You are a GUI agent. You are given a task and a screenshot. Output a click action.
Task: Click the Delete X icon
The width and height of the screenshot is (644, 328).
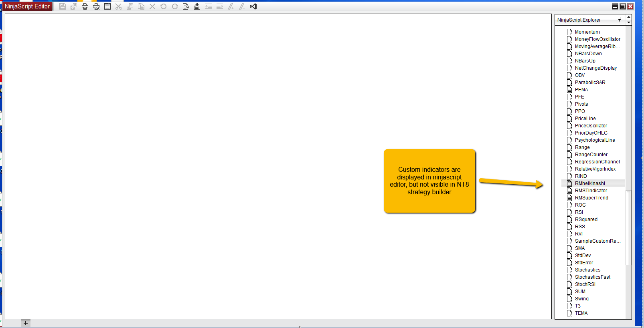152,6
